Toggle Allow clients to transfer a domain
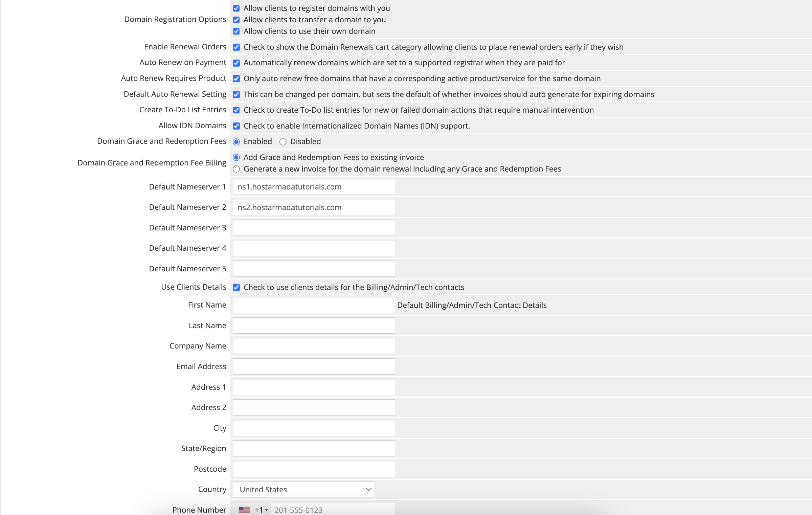This screenshot has height=515, width=812. [236, 20]
